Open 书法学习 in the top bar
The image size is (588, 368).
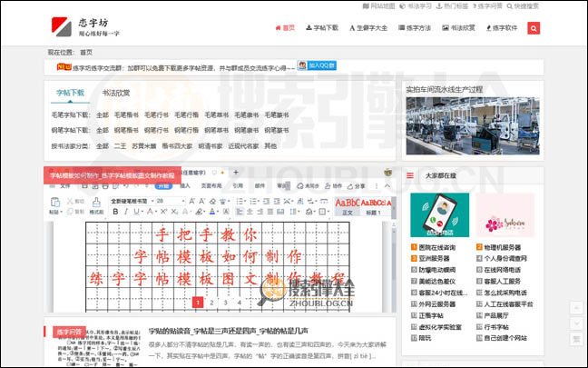[x=416, y=6]
